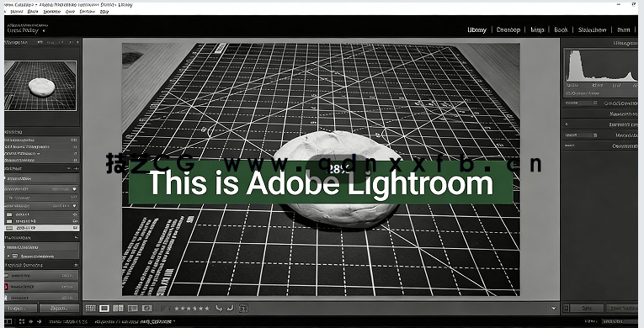Image resolution: width=644 pixels, height=328 pixels.
Task: Open filmstrip source path dropdown
Action: tap(174, 321)
